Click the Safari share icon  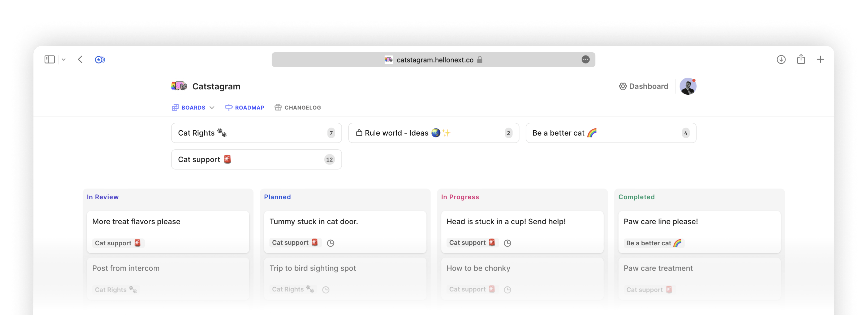click(801, 59)
